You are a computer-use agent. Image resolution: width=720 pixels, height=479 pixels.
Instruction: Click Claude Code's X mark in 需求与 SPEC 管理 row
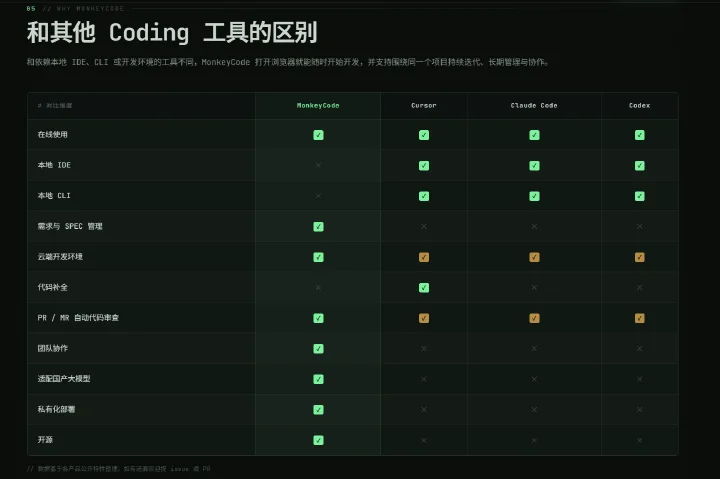[x=534, y=226]
